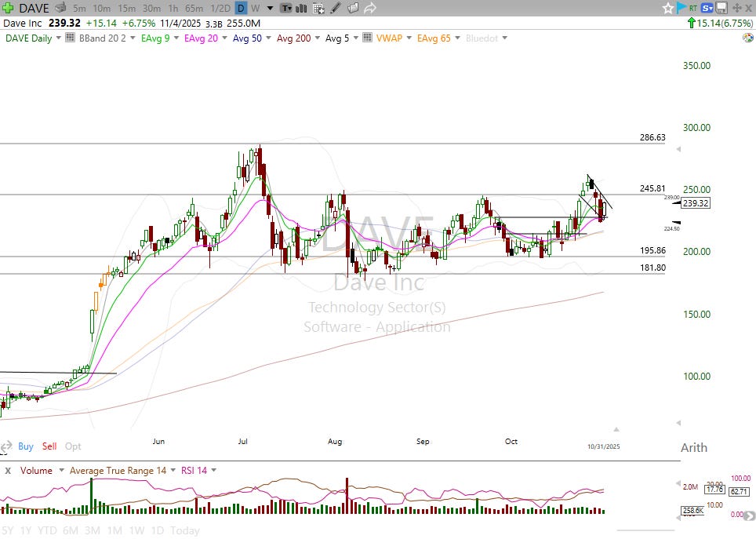Expand the Avg 200 dropdown
This screenshot has width=756, height=539.
(x=317, y=38)
